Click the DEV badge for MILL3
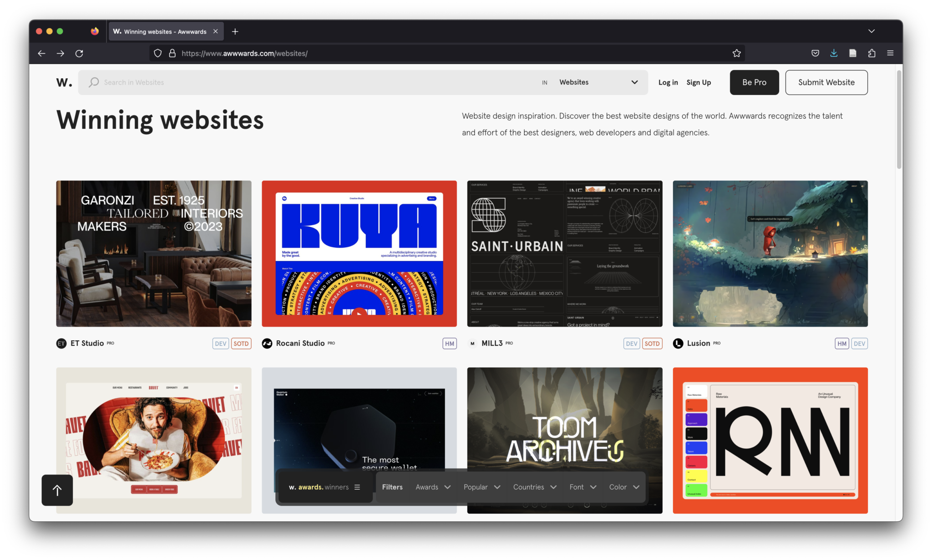The height and width of the screenshot is (560, 932). (632, 343)
